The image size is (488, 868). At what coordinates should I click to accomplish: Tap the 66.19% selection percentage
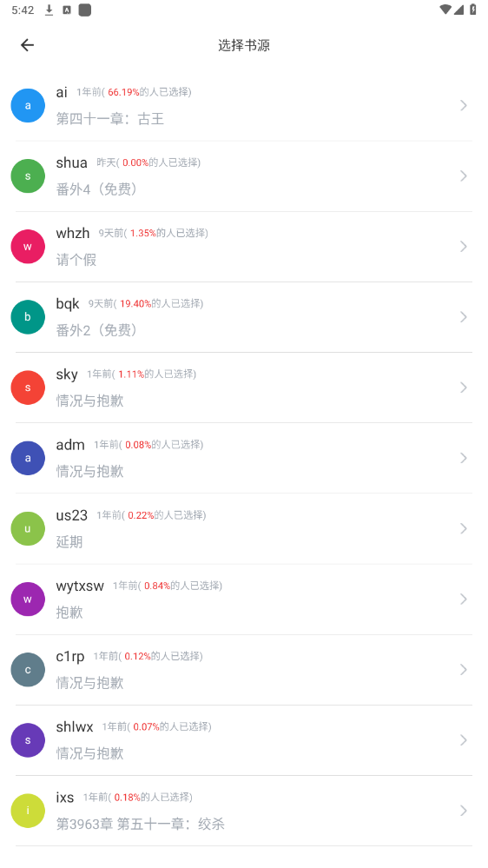point(123,92)
